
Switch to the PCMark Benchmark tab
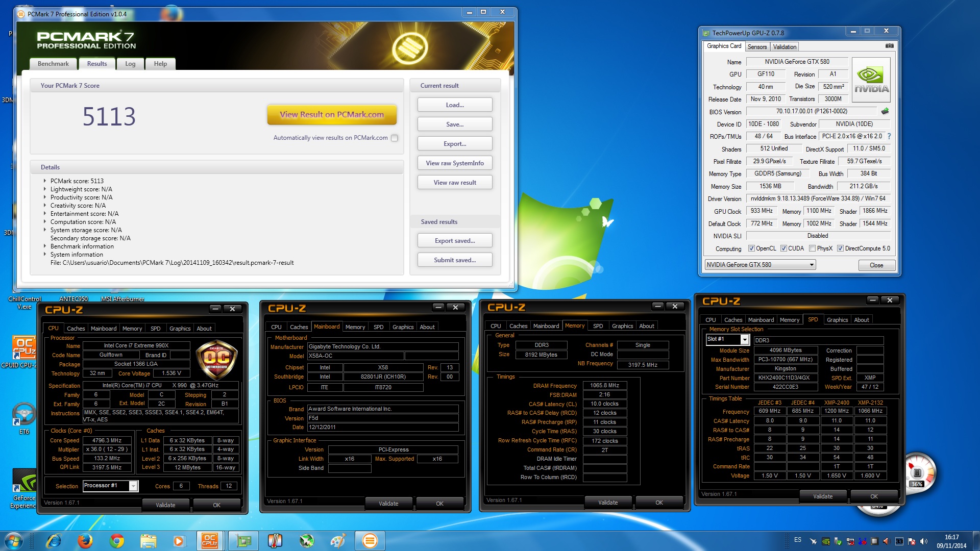pyautogui.click(x=53, y=64)
